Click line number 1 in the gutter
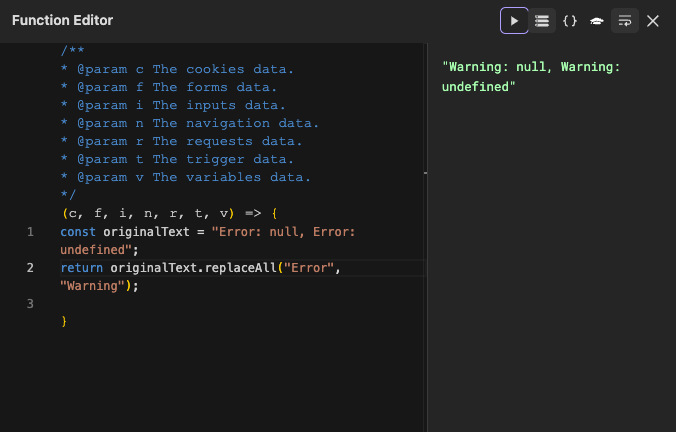The width and height of the screenshot is (676, 432). click(30, 232)
